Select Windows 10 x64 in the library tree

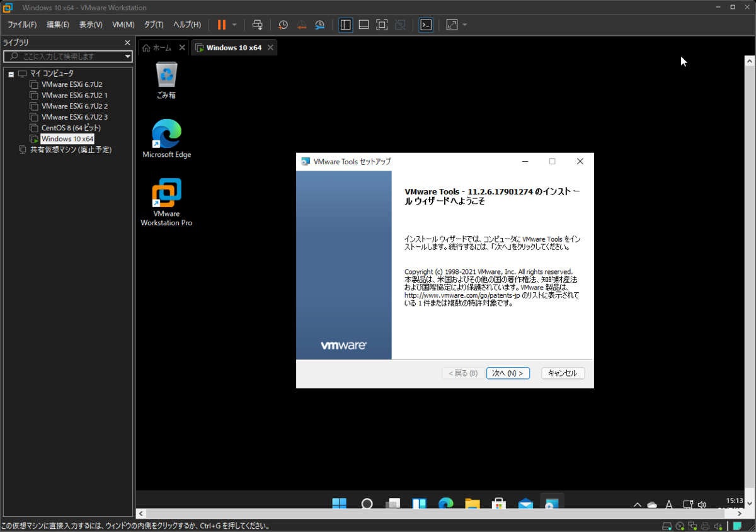point(67,139)
